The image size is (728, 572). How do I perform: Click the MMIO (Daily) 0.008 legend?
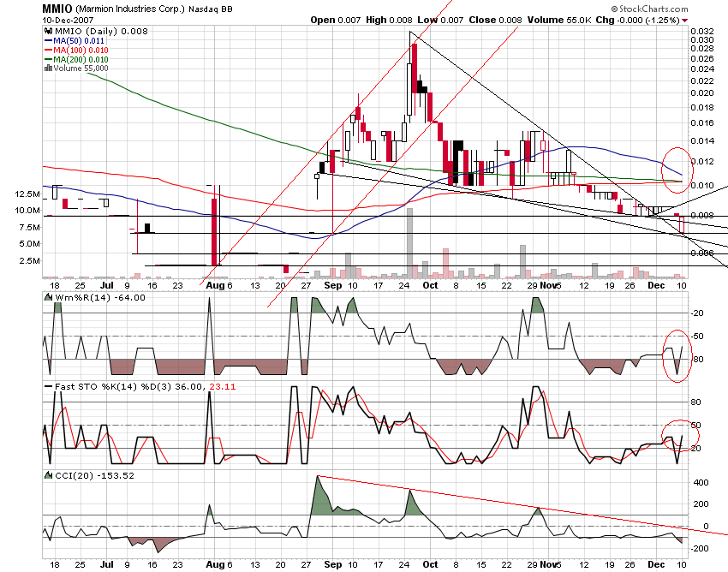pos(101,31)
